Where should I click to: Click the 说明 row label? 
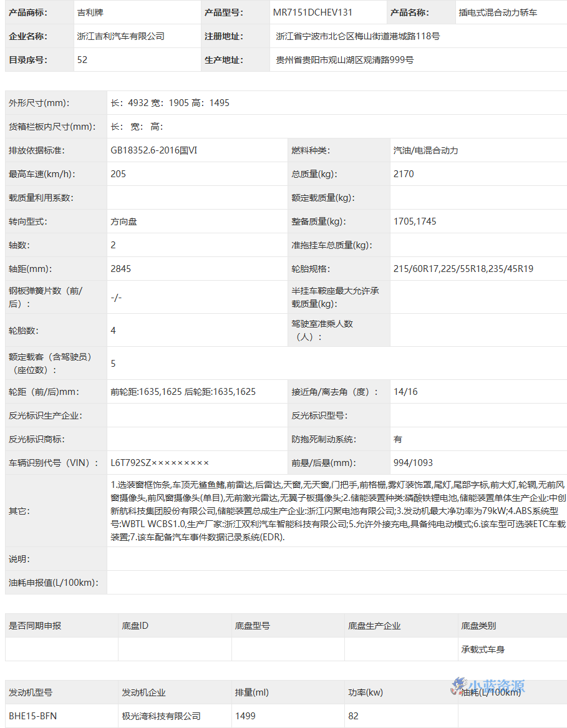click(19, 559)
